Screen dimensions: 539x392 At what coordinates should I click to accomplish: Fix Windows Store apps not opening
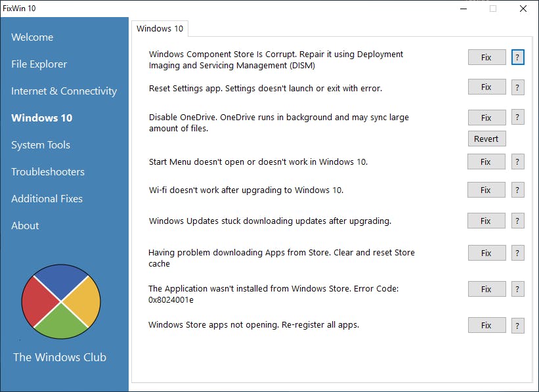tap(486, 325)
